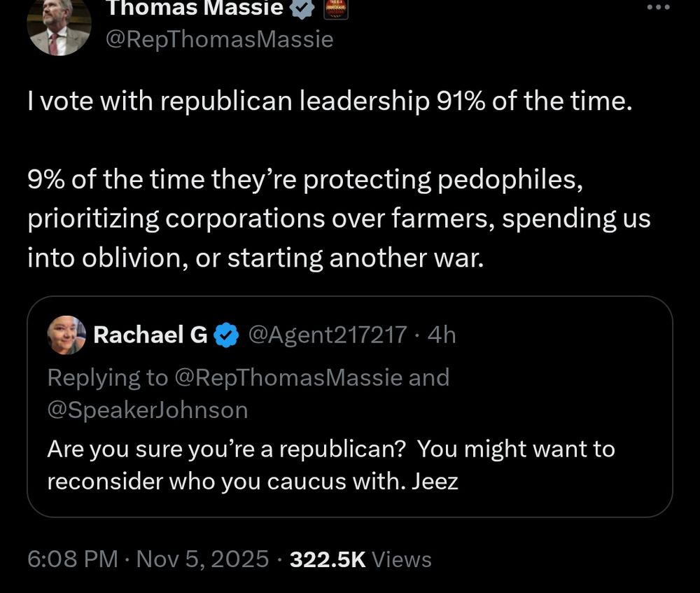Open the @Agent217217 handle
700x593 pixels.
click(x=328, y=335)
